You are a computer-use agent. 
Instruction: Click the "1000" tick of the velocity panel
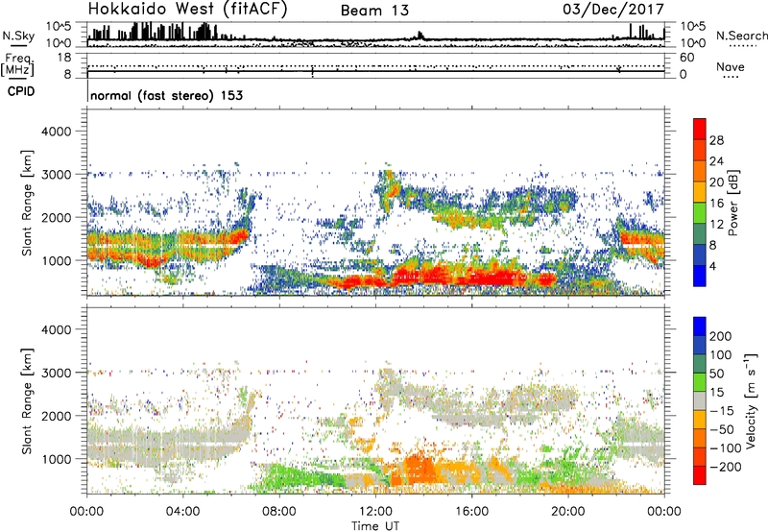tap(56, 459)
